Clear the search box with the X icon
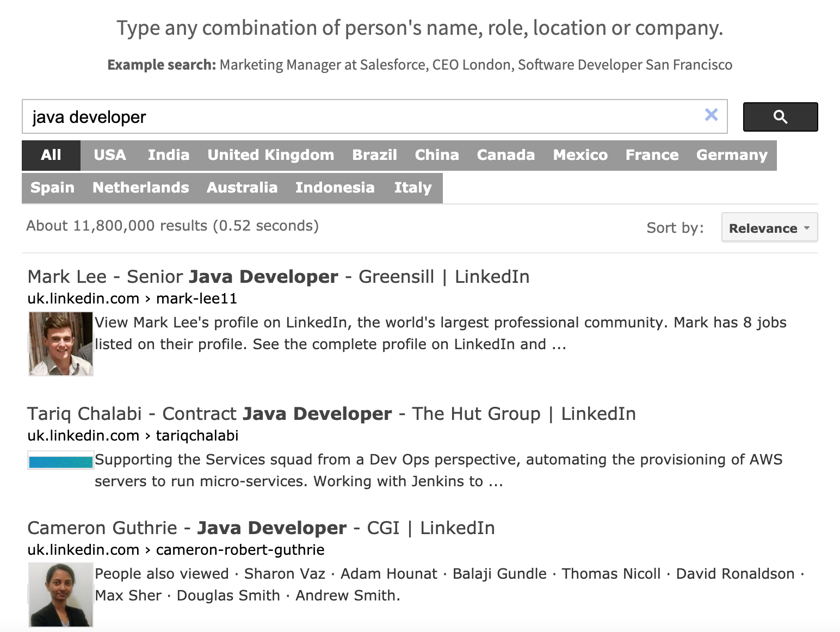Viewport: 840px width, 632px height. (x=711, y=115)
